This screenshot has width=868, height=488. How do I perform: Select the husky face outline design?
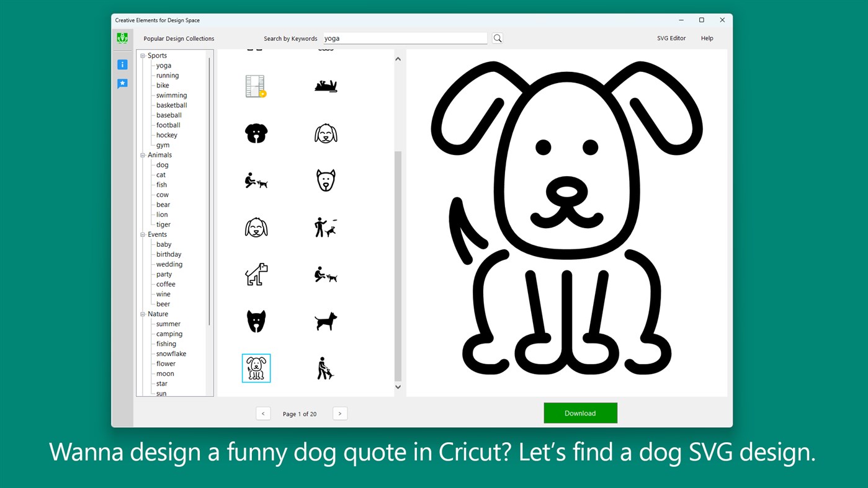(325, 180)
